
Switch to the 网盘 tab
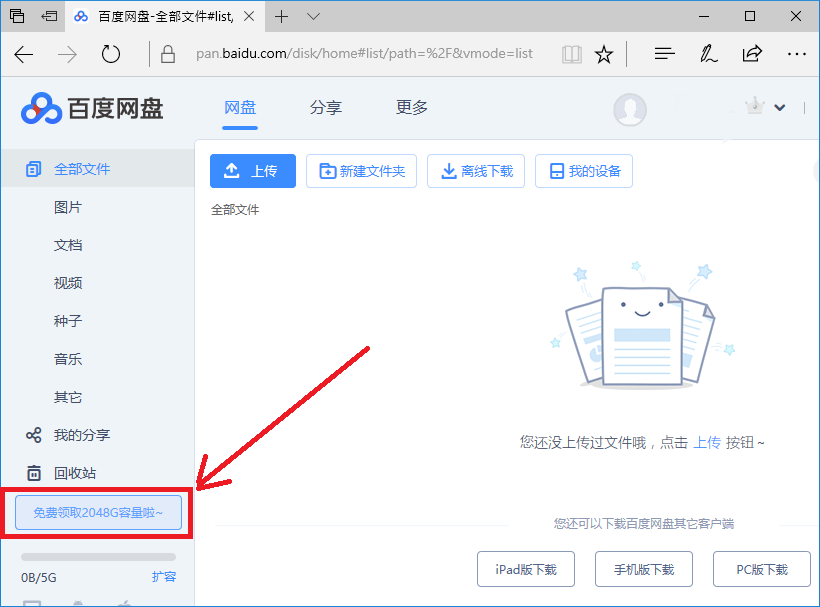point(240,108)
